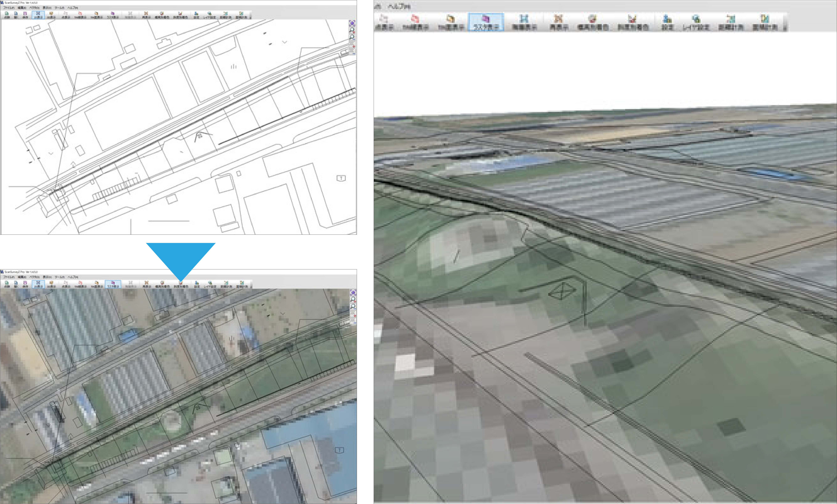The image size is (837, 504).
Task: Click 再表示 icon in bottom-left window
Action: pyautogui.click(x=147, y=284)
